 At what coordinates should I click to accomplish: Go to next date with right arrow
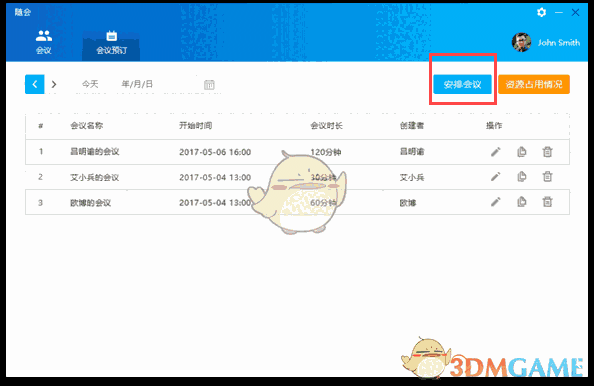54,84
